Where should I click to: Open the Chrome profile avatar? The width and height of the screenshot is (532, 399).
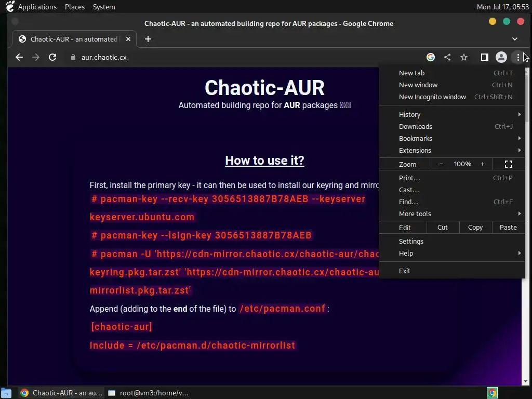501,57
